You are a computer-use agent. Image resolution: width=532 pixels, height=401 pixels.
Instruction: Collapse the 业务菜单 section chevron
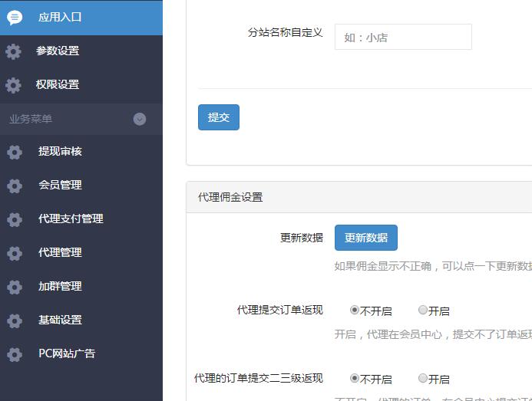coord(140,119)
